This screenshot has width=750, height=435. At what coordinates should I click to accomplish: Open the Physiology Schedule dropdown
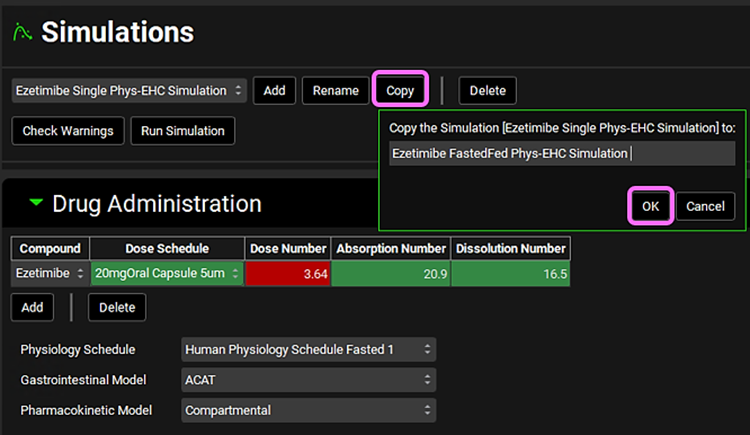(309, 350)
